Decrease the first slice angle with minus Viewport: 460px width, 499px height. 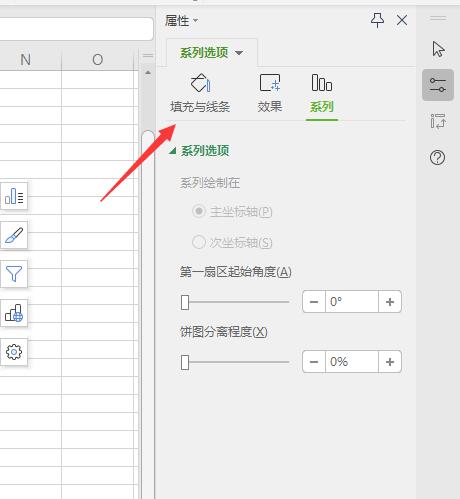point(314,302)
